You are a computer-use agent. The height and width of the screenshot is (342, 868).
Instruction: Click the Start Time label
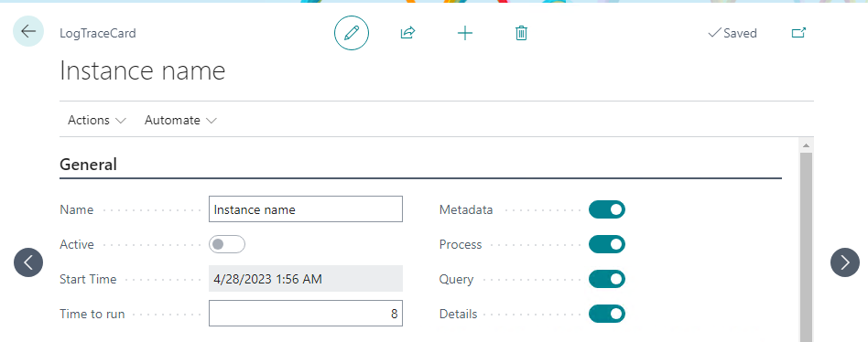point(88,279)
